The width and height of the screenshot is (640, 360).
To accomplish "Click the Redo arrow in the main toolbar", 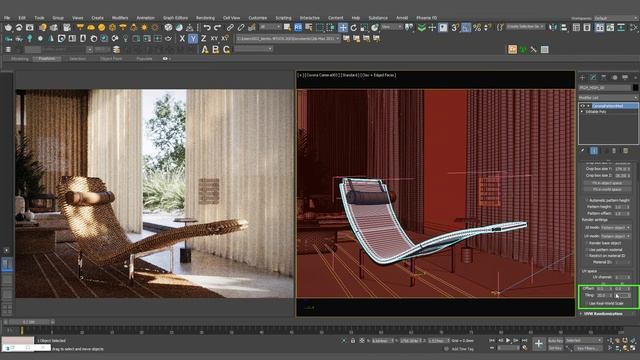I will pos(218,27).
